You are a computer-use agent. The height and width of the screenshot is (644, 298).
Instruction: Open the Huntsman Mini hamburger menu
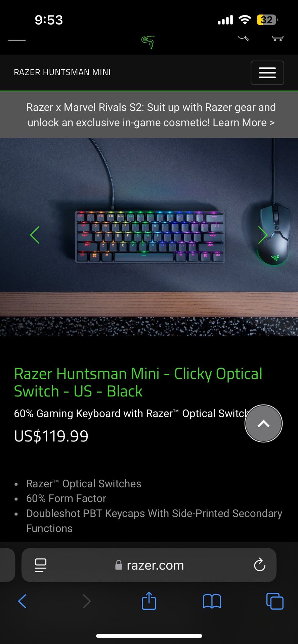point(267,72)
